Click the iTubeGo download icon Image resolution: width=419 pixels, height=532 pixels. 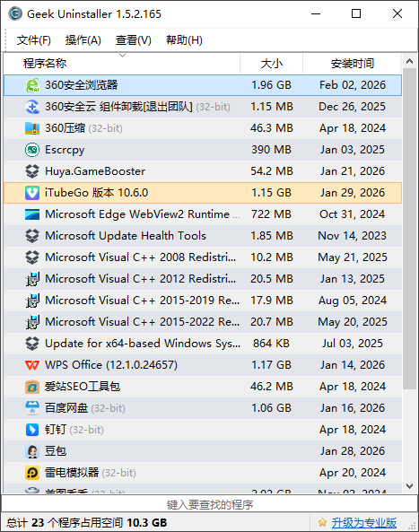[32, 193]
